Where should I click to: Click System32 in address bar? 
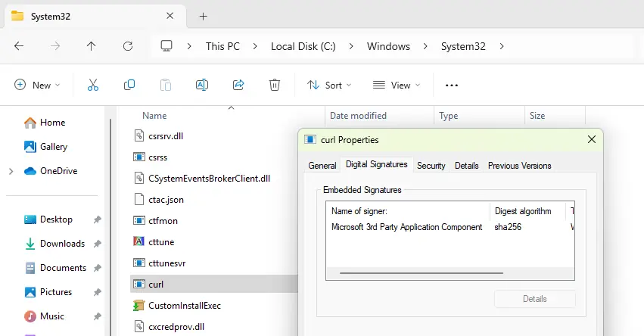coord(463,46)
